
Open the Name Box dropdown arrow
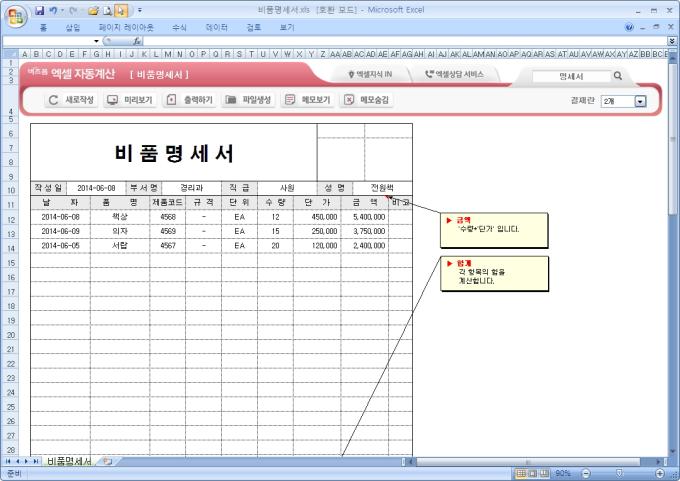pos(96,41)
